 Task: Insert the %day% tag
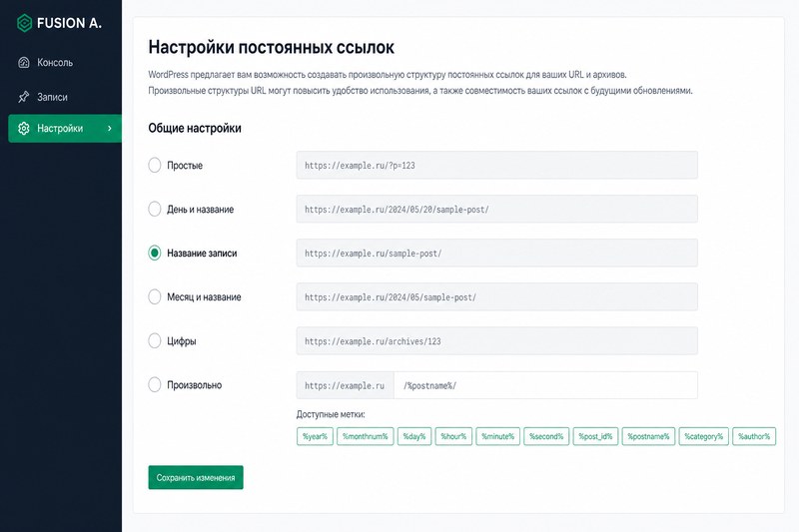(414, 436)
